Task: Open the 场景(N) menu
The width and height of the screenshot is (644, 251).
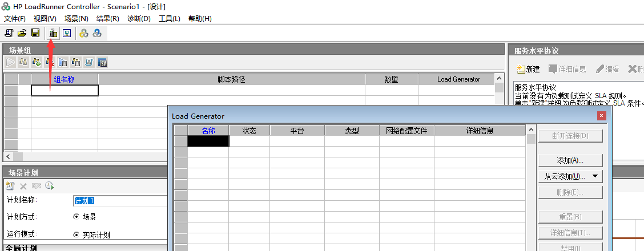Action: coord(77,18)
